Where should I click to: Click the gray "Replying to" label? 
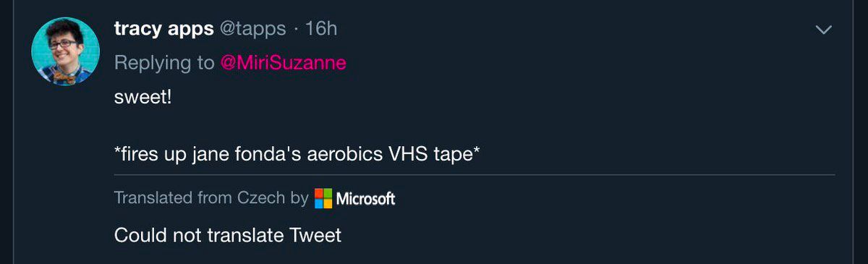click(164, 63)
